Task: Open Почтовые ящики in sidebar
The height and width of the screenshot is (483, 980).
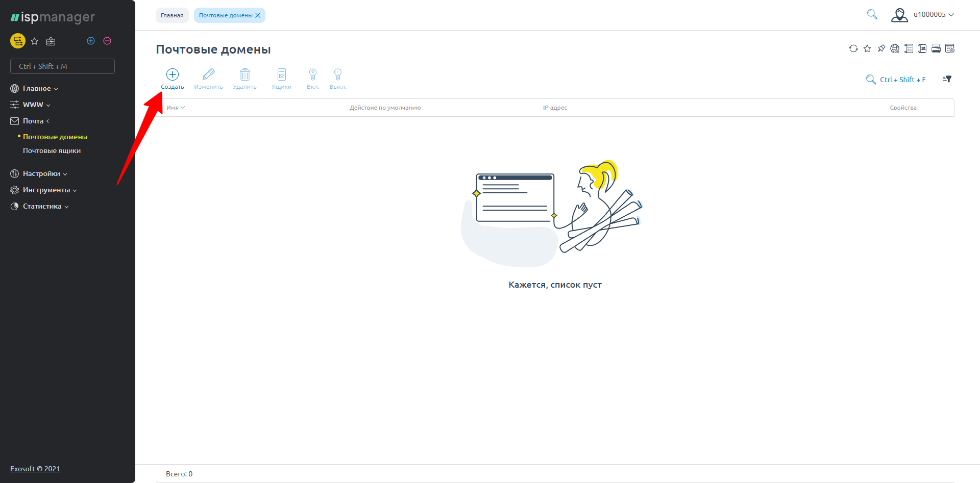Action: pyautogui.click(x=52, y=150)
